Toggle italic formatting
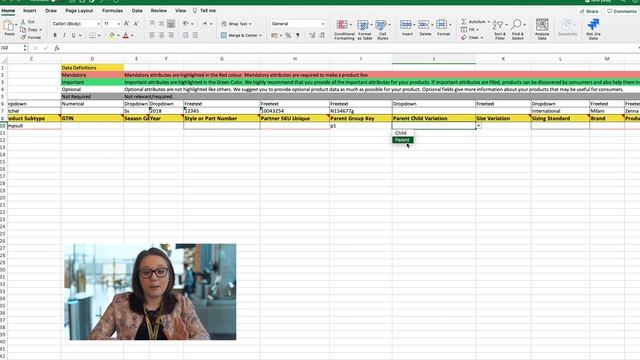 [x=64, y=36]
